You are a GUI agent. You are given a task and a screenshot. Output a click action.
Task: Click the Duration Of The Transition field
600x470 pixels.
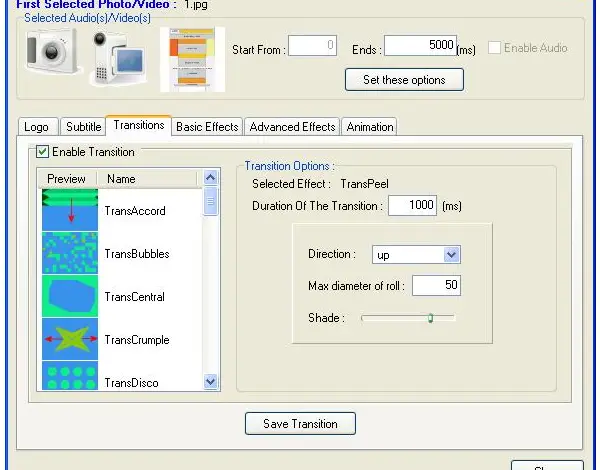[412, 205]
